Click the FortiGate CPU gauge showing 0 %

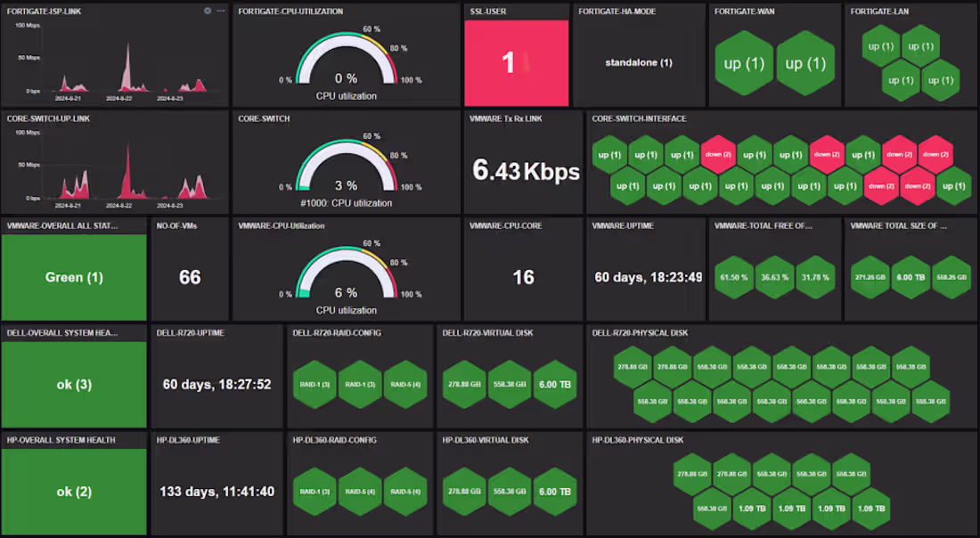coord(347,60)
